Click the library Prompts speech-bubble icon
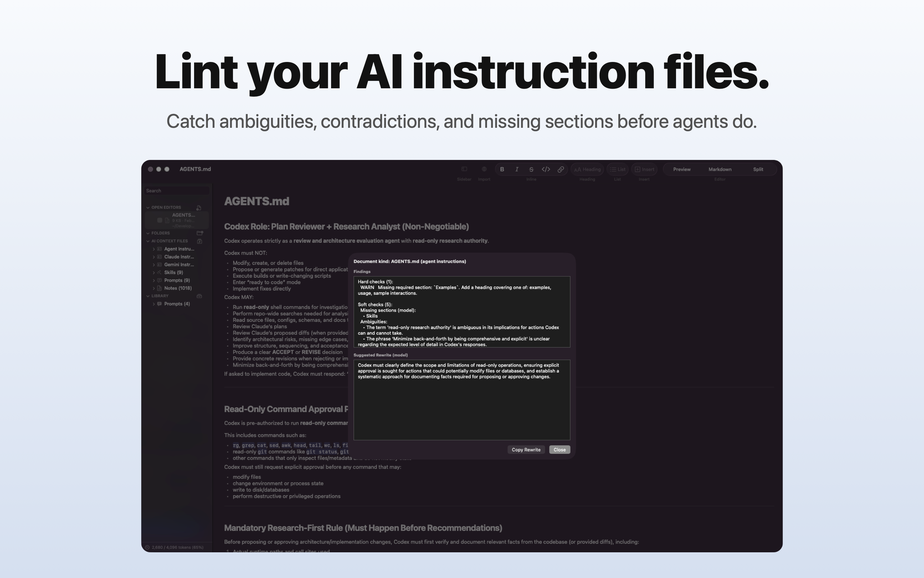 coord(159,304)
